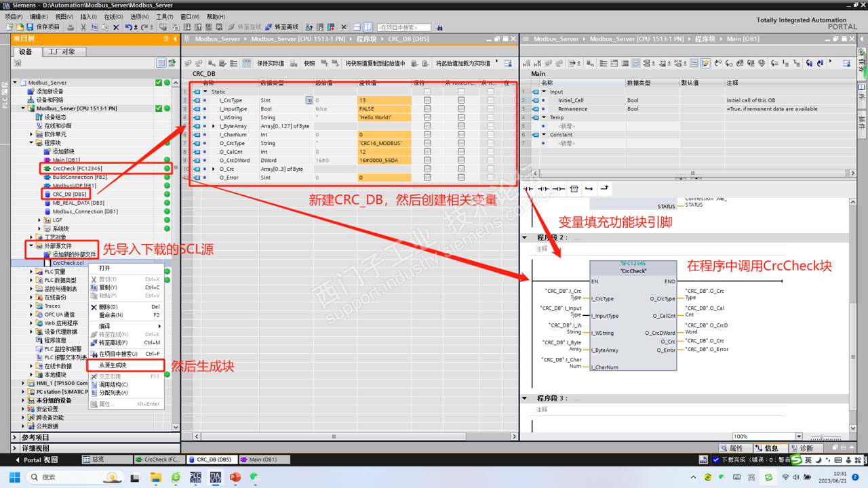Click the monitor-all eyeglasses icon in DB toolbar
Viewport: 868px width, 488px height.
click(x=245, y=63)
